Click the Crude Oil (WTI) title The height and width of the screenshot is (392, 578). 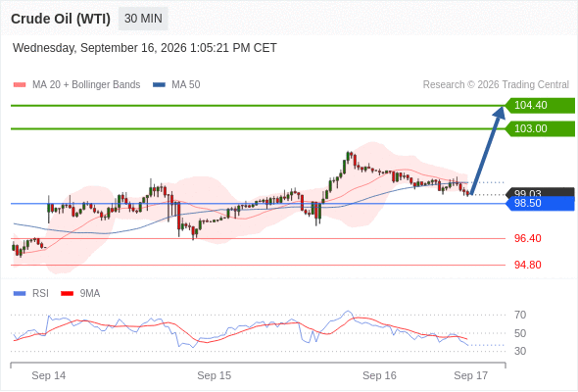pyautogui.click(x=61, y=19)
